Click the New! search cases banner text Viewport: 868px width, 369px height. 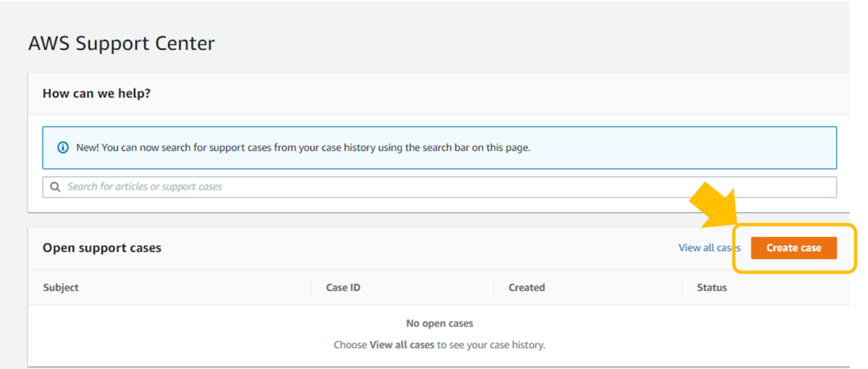click(303, 148)
